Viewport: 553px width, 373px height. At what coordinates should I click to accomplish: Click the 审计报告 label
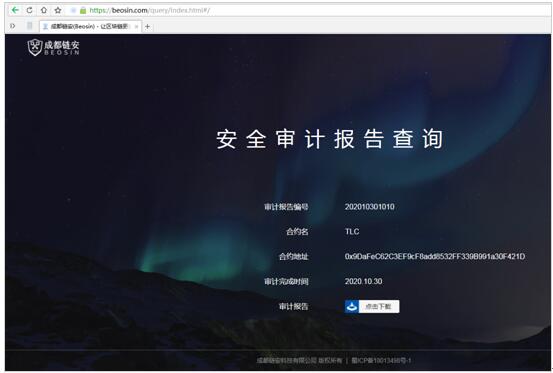tap(293, 306)
